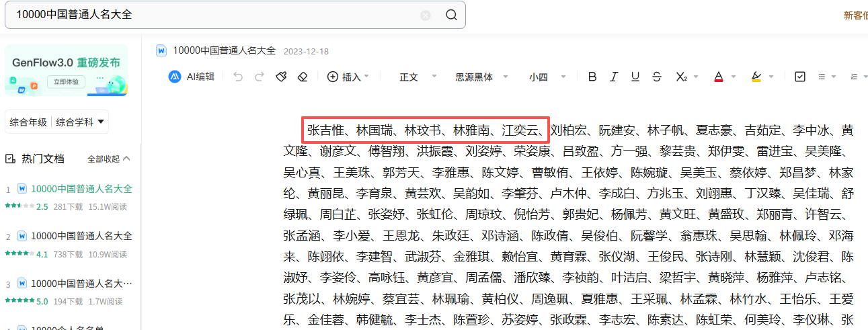This screenshot has height=330, width=868.
Task: Toggle underline formatting
Action: (635, 77)
